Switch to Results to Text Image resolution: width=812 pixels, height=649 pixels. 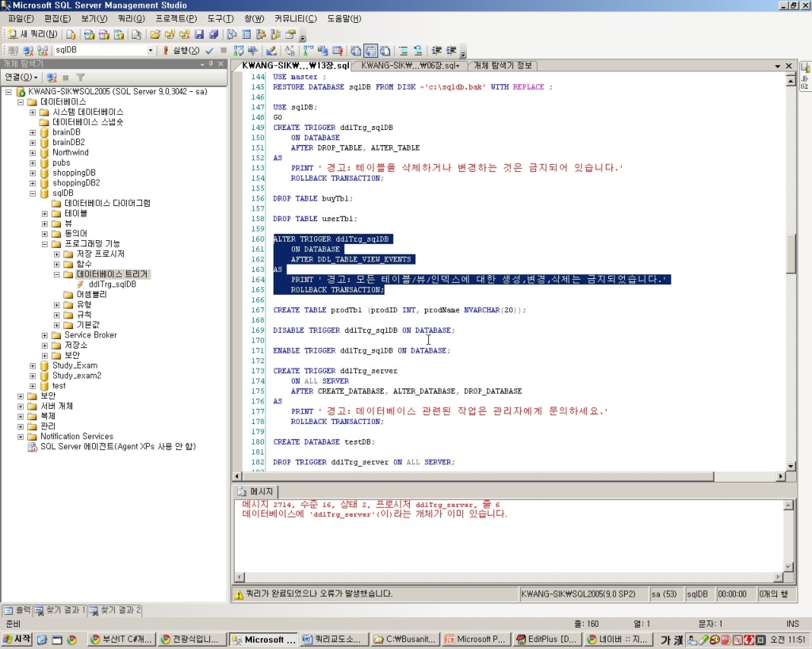click(356, 50)
